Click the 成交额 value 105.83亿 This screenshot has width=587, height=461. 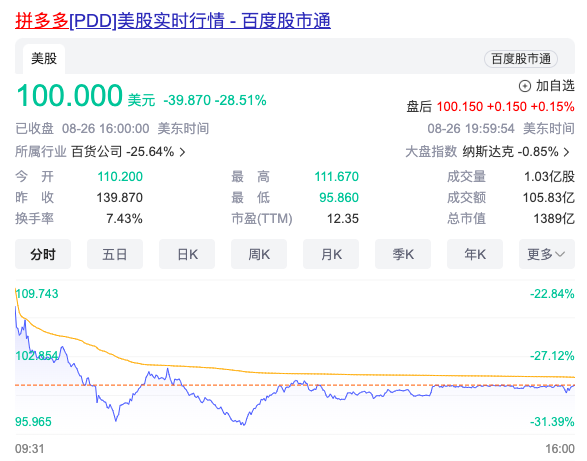(548, 197)
